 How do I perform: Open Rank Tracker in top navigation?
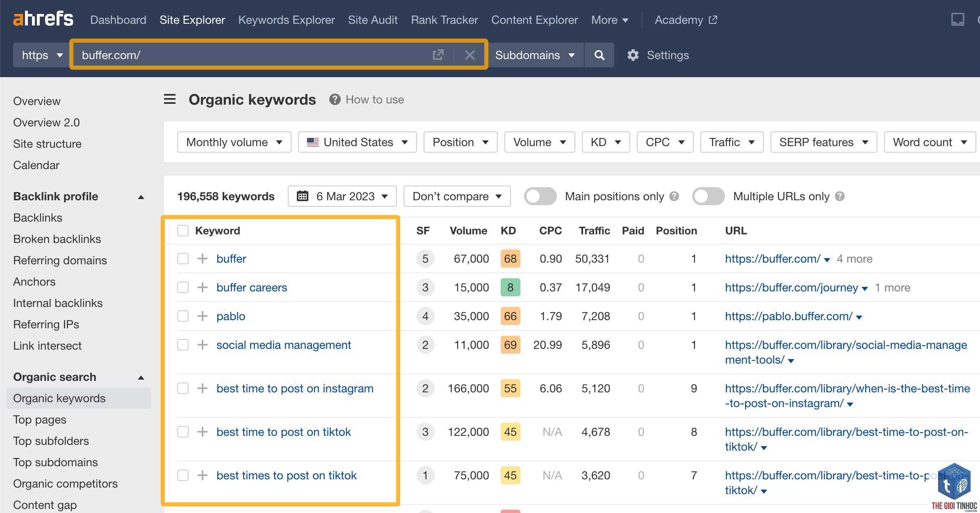(x=444, y=20)
